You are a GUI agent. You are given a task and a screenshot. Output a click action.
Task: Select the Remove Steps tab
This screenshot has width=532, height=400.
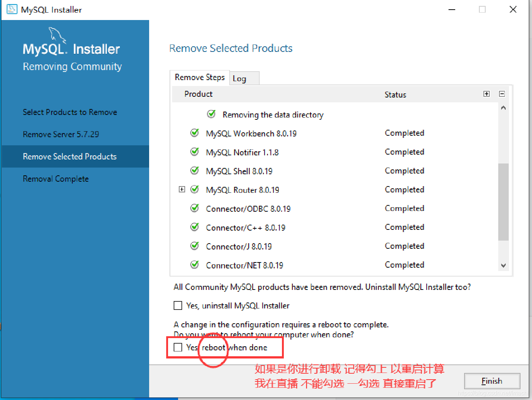coord(200,77)
